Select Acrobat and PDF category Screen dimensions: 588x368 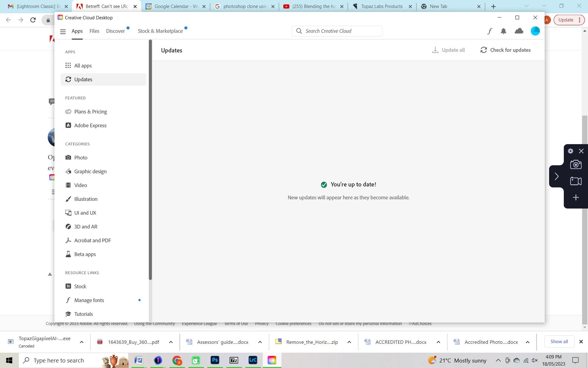pos(92,240)
